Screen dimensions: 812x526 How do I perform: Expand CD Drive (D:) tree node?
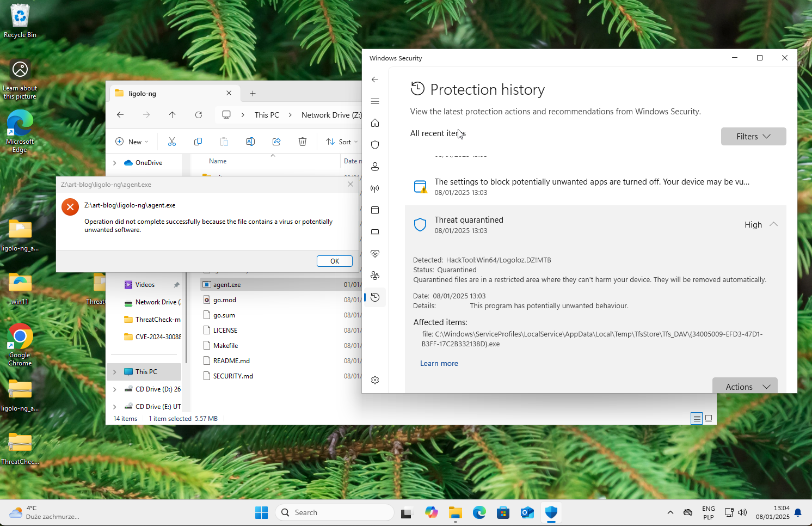pyautogui.click(x=115, y=389)
